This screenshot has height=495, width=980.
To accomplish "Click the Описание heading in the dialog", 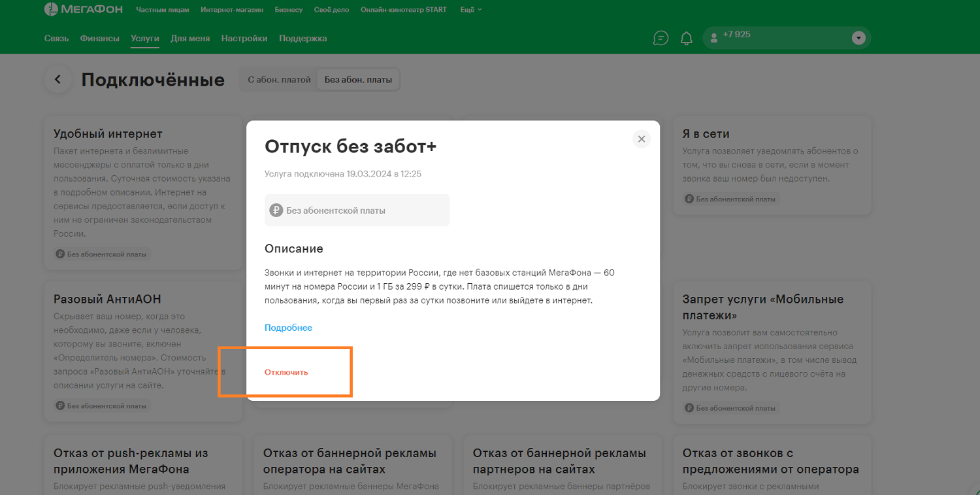I will (294, 248).
